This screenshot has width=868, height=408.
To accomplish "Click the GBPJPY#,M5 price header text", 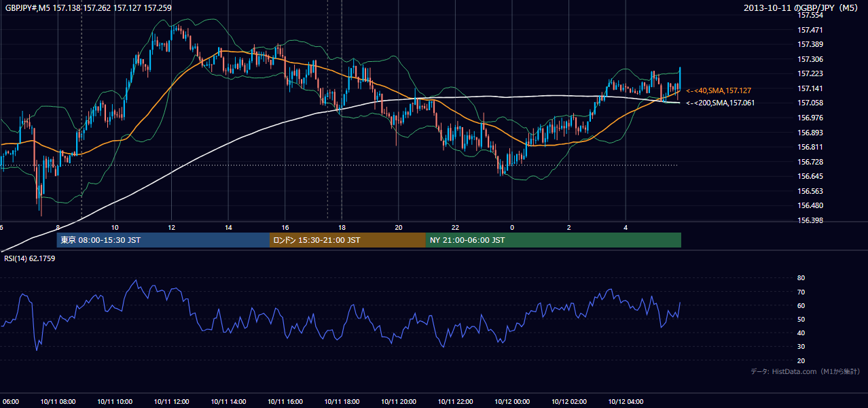I will click(x=88, y=8).
